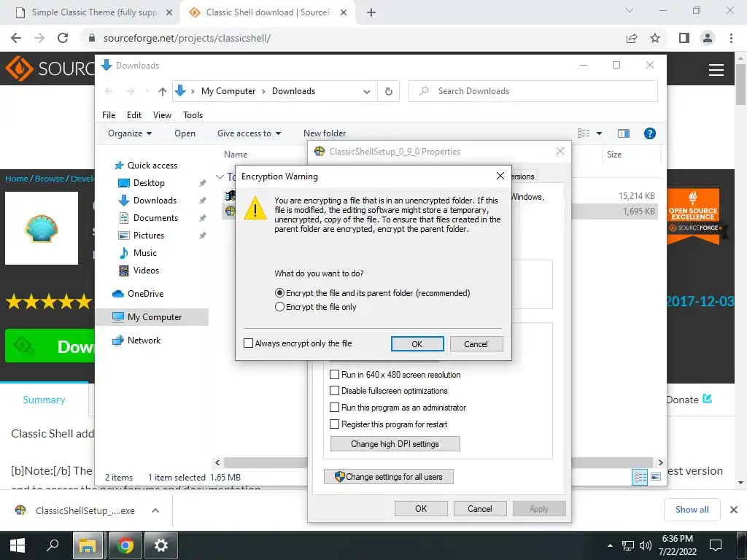
Task: Click the Explorer up arrow button
Action: (x=163, y=91)
